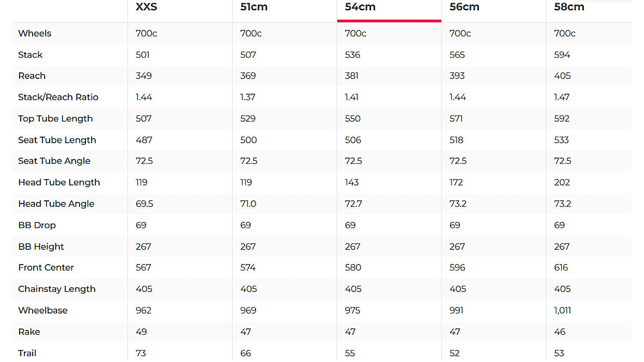Click the BB Drop row label
The image size is (644, 362).
tap(37, 225)
